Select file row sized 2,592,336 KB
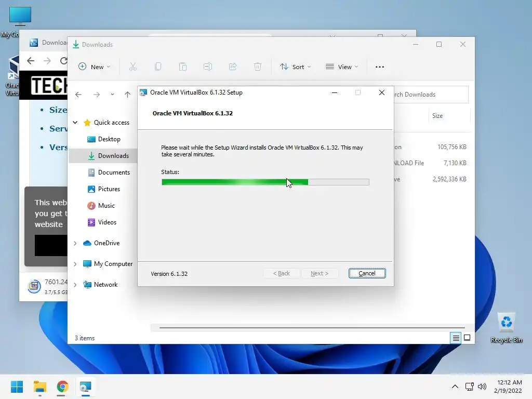Screen dimensions: 532x399 tap(433, 179)
